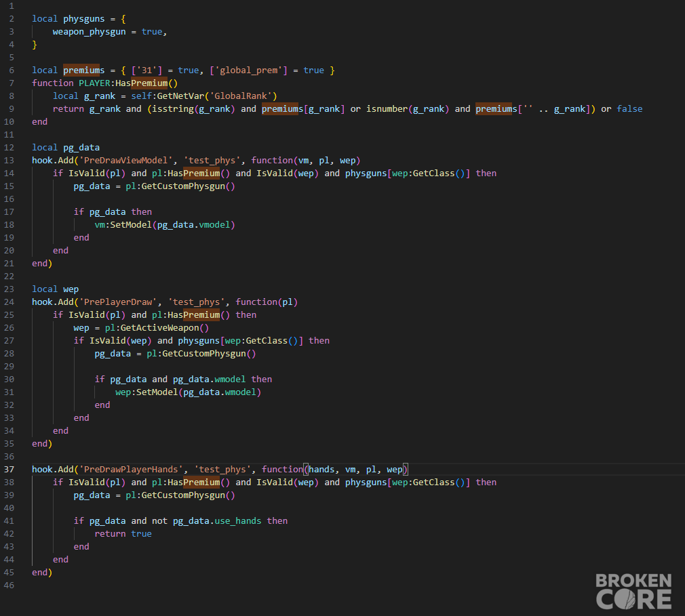Click the Broken Core watermark logo

(x=633, y=592)
